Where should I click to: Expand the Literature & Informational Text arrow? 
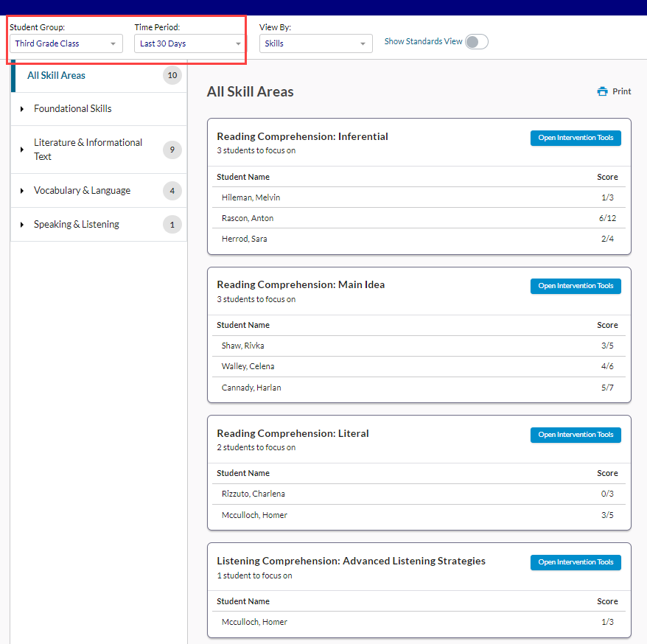pyautogui.click(x=22, y=150)
